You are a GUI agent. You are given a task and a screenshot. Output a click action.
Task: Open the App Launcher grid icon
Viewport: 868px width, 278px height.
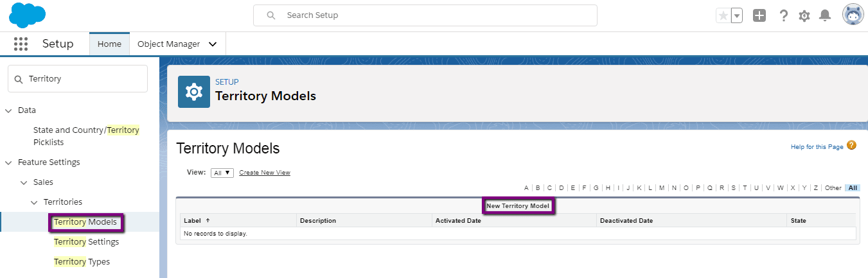[x=21, y=44]
